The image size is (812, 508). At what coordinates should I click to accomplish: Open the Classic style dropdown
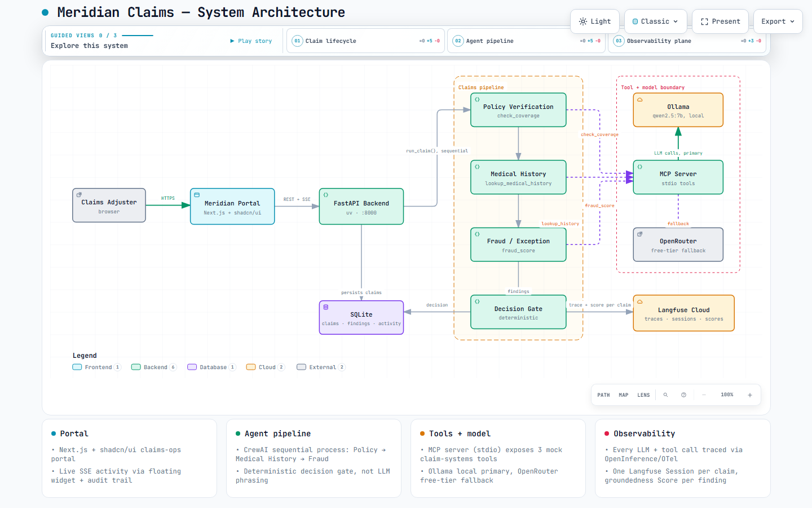click(656, 21)
